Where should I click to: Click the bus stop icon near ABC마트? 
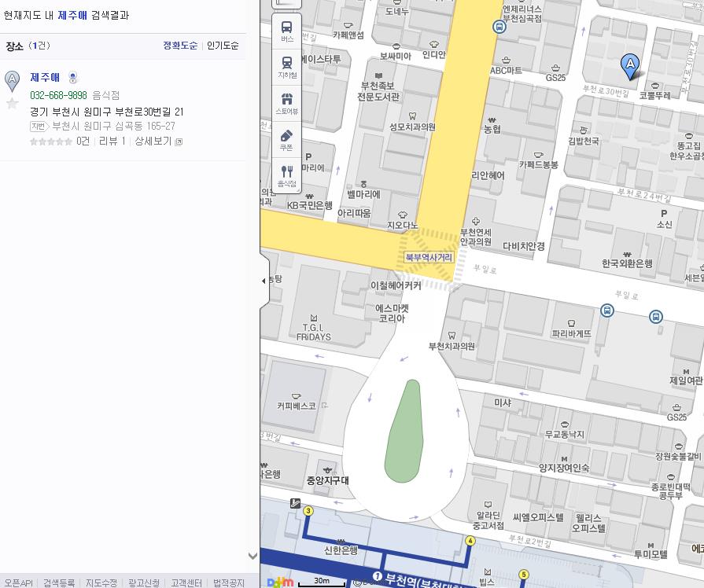[499, 28]
